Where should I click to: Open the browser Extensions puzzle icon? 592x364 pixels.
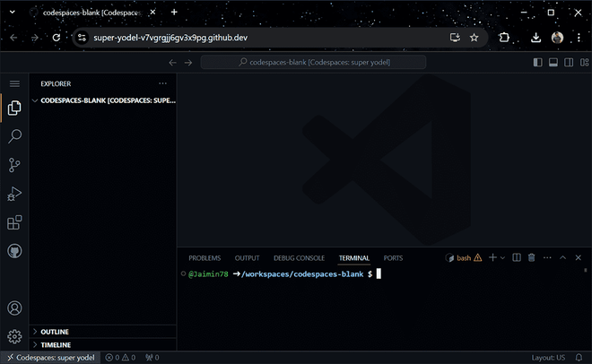click(504, 38)
